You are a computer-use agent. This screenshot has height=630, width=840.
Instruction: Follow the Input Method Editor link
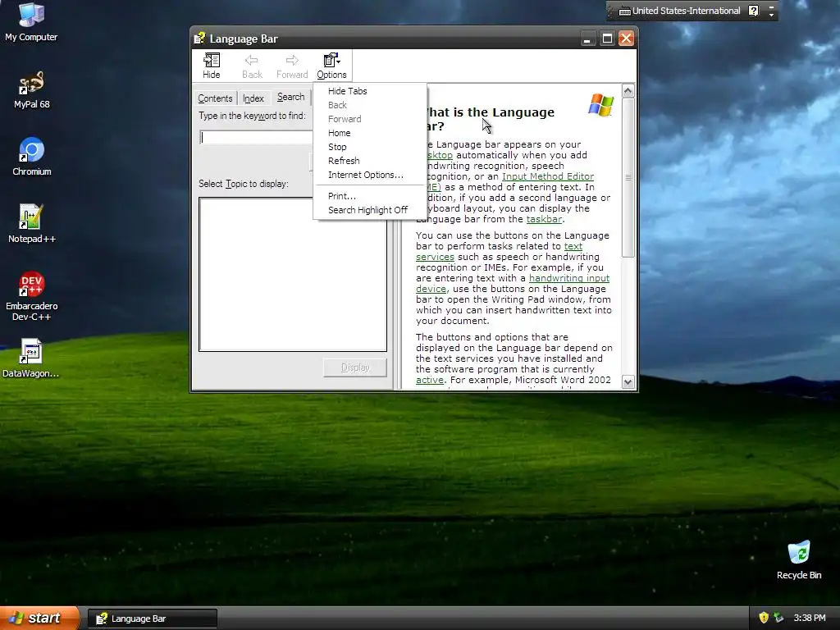(547, 176)
